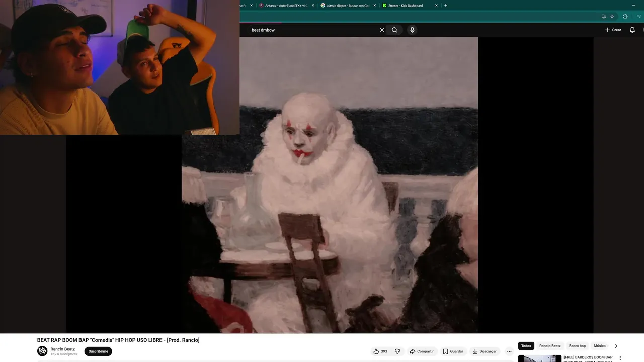Viewport: 644px width, 362px height.
Task: Click the video title BEAT RAP BOOM BAP
Action: pos(118,340)
